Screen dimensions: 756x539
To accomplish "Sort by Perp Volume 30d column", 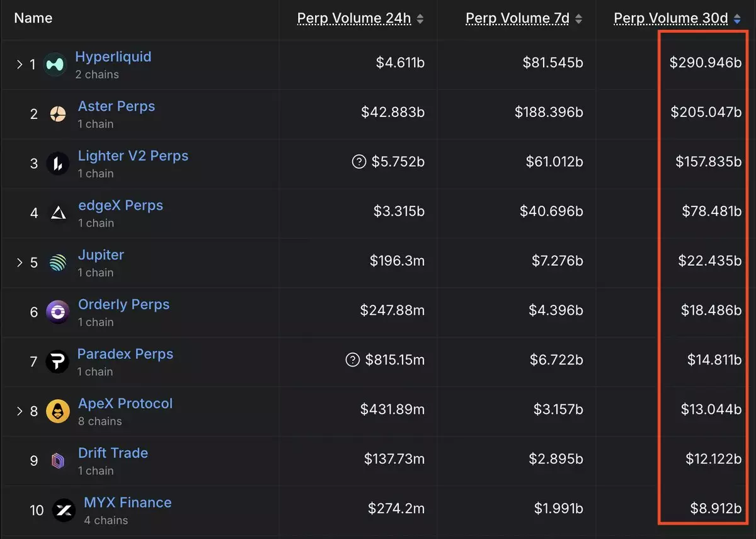I will [x=738, y=20].
